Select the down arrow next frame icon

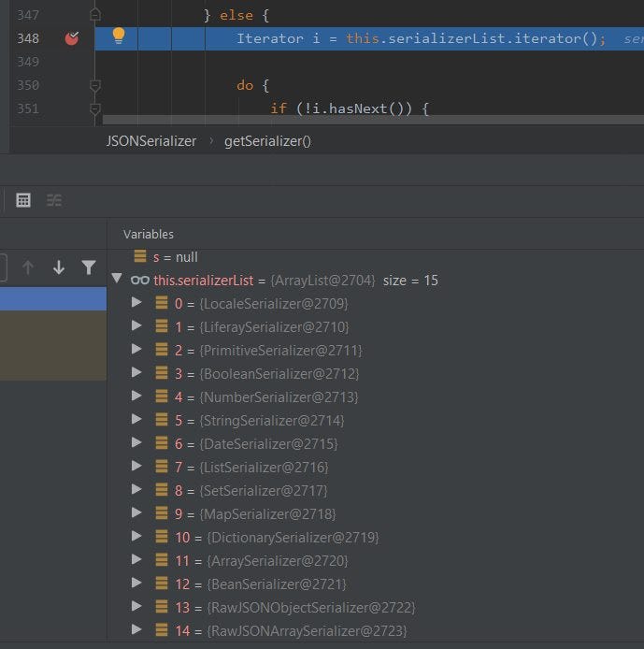(x=59, y=267)
